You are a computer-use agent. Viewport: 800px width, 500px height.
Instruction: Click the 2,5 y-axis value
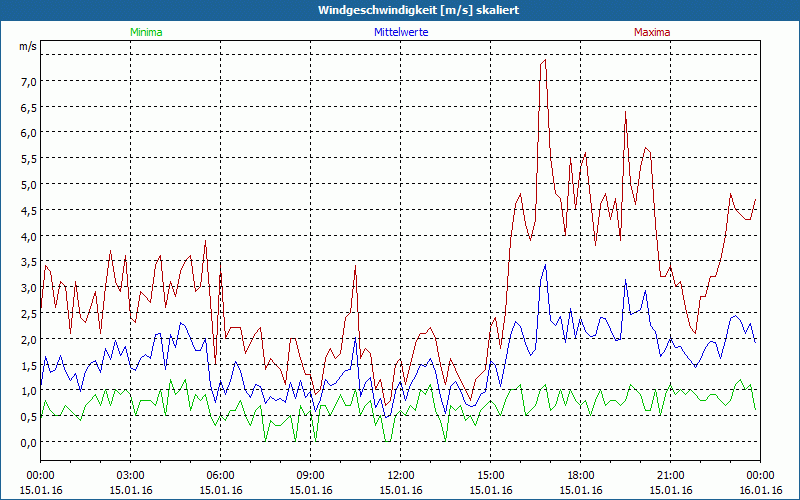coord(28,313)
